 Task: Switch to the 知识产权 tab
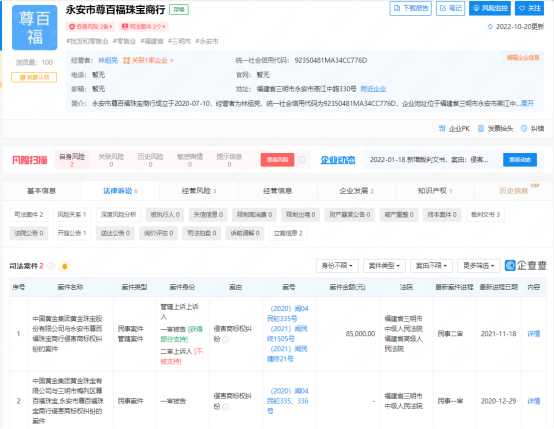[435, 191]
